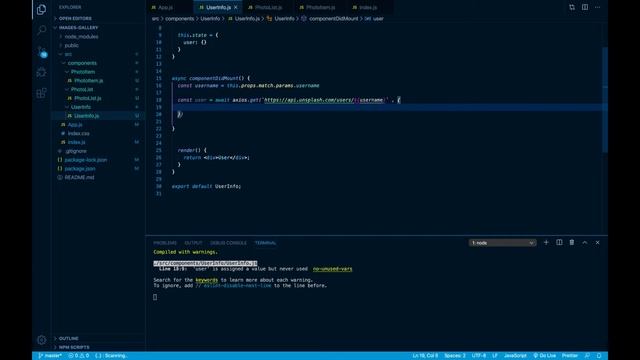Expand the node_modules folder
Image resolution: width=640 pixels, height=360 pixels.
[x=81, y=36]
